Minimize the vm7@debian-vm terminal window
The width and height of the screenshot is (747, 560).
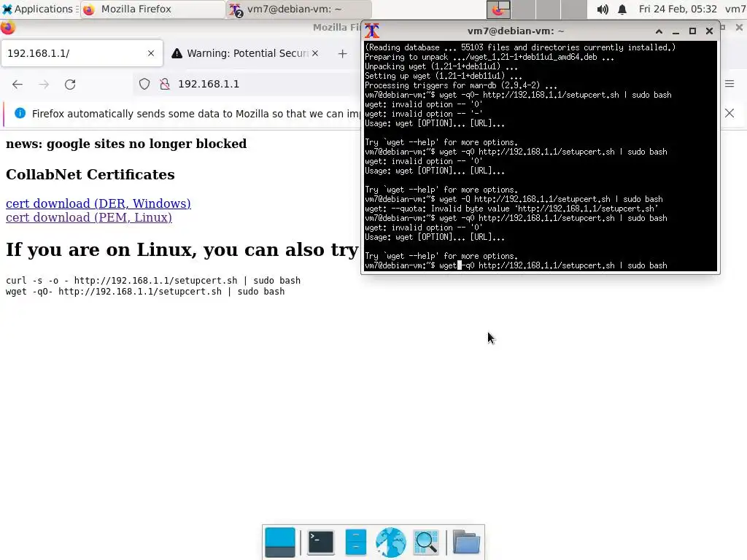676,31
